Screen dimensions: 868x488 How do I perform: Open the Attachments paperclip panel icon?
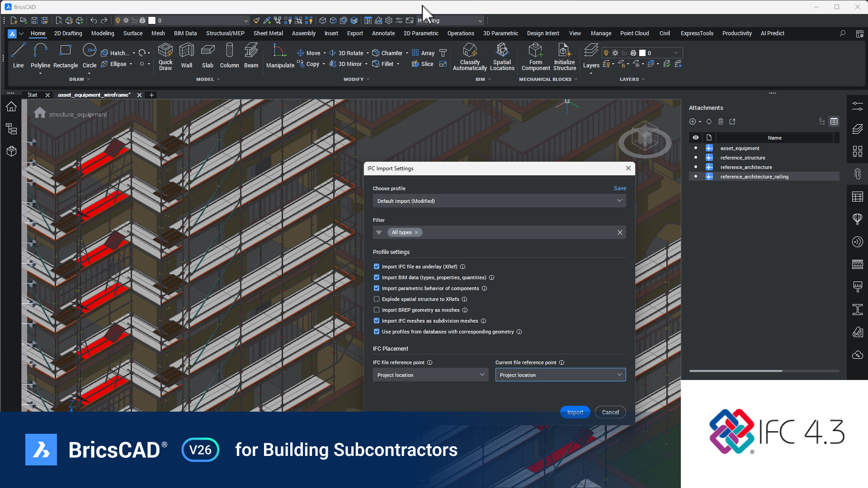[x=857, y=174]
